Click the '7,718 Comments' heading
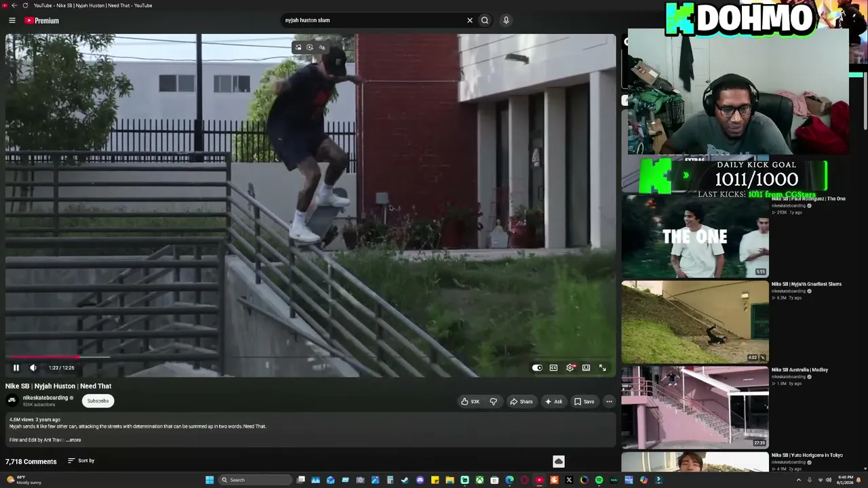The width and height of the screenshot is (868, 488). (31, 462)
